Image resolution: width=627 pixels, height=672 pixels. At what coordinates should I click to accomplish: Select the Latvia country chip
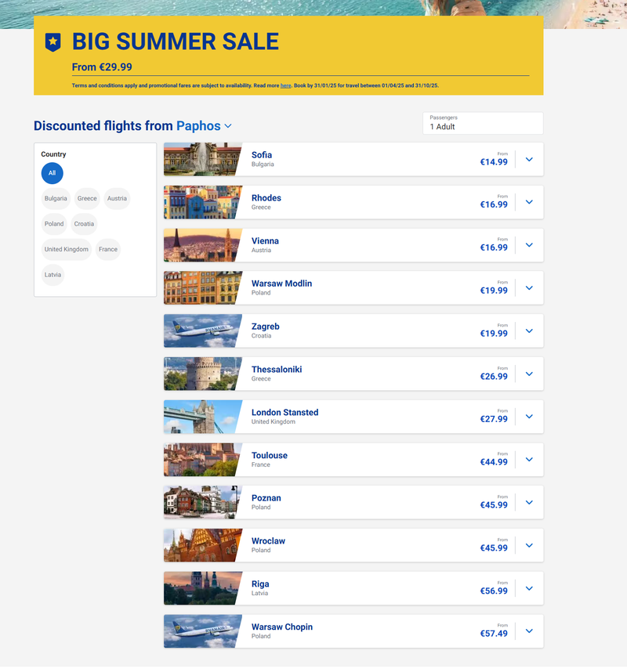click(53, 275)
